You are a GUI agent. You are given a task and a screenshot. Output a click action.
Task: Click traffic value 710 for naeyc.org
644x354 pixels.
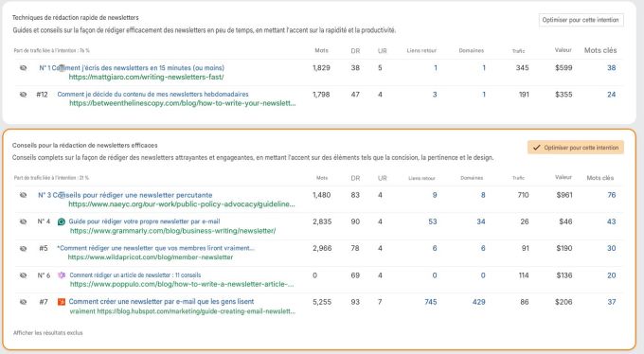pos(523,195)
